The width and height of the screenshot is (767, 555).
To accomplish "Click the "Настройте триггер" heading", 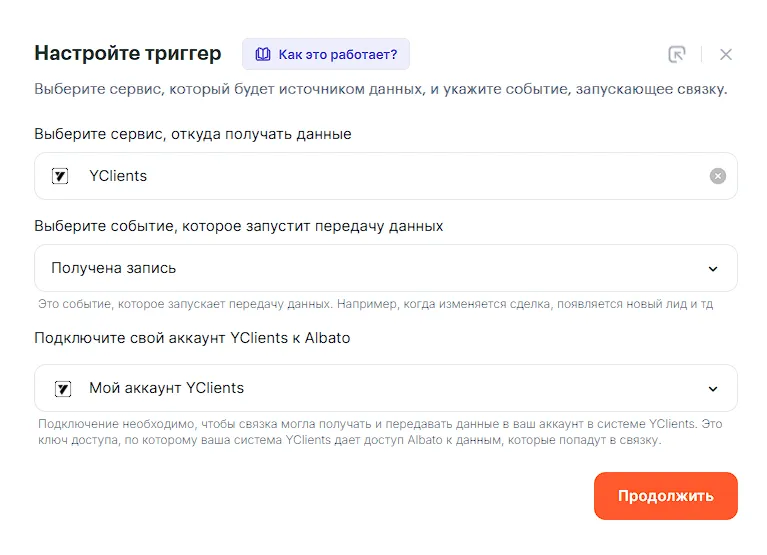I will (x=128, y=53).
